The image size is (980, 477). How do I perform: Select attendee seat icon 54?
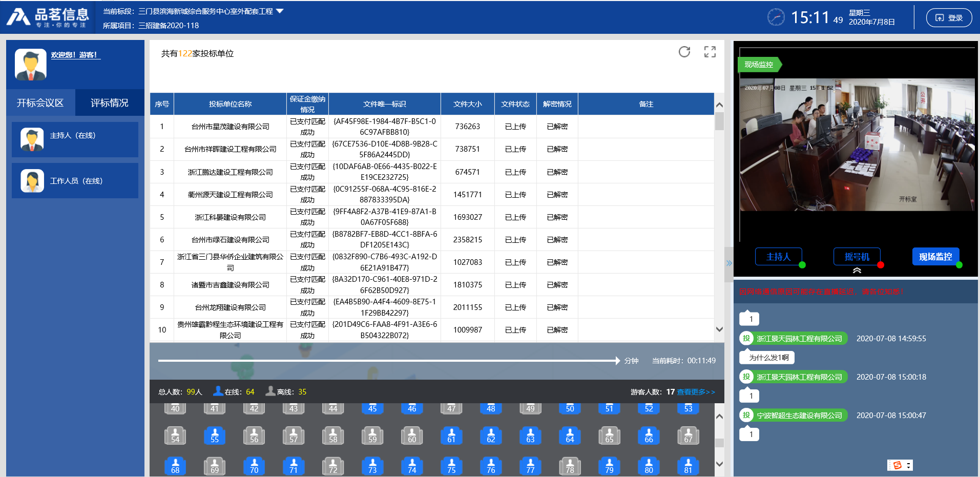175,435
